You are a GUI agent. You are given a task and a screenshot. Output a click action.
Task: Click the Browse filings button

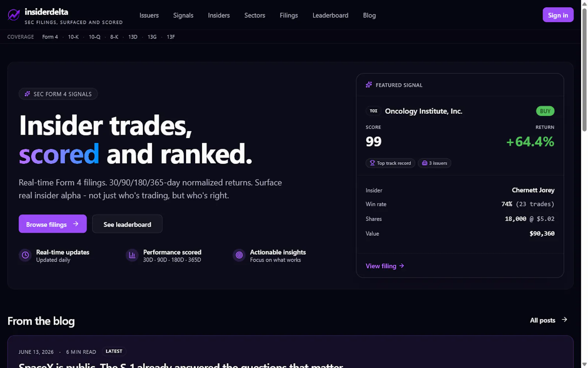tap(53, 224)
